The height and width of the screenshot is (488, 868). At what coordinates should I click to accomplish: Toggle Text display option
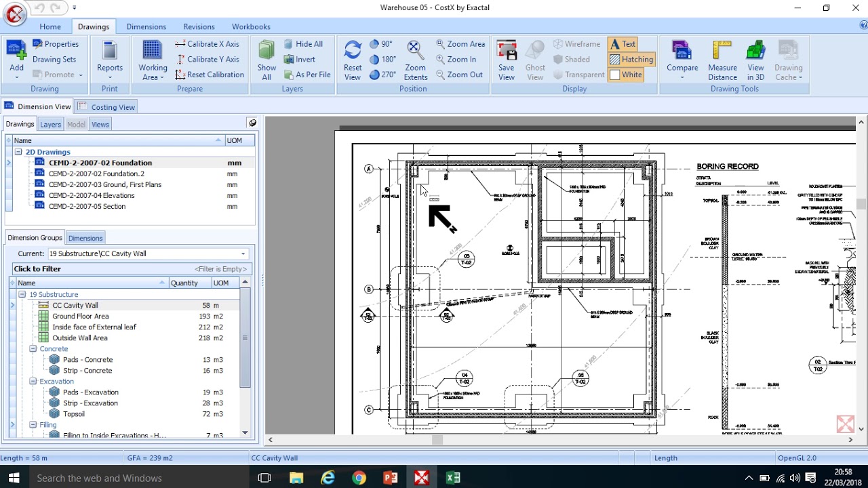623,44
